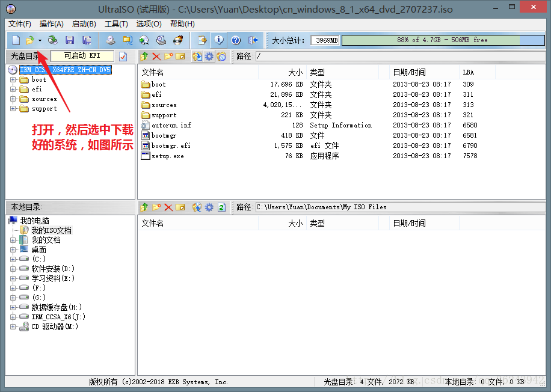
Task: Click green Refresh icon in local pane toolbar
Action: pos(221,207)
